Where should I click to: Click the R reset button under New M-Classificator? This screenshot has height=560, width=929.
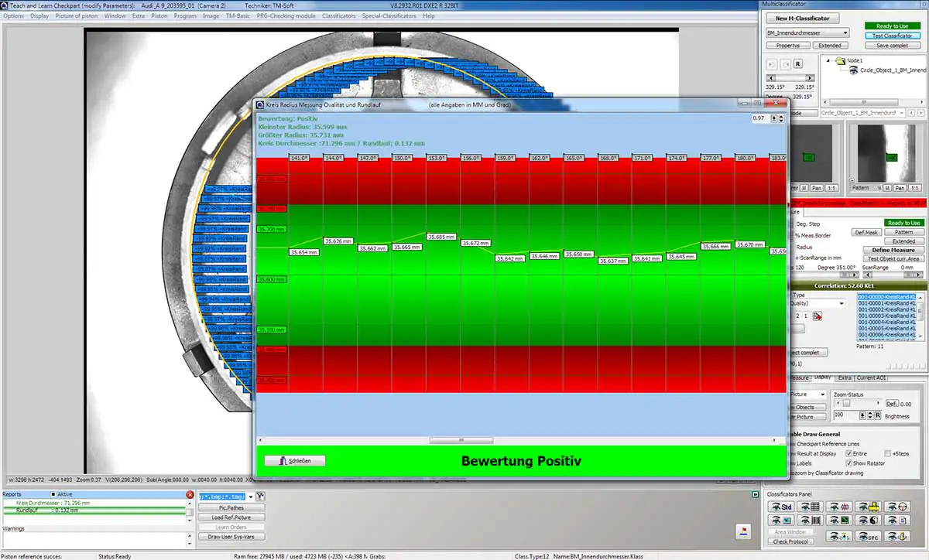(x=798, y=63)
